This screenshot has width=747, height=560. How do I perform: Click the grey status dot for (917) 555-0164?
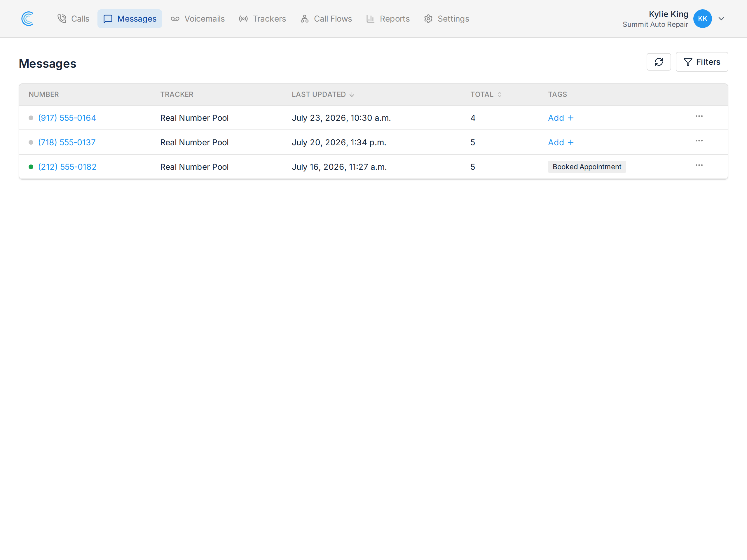click(31, 118)
